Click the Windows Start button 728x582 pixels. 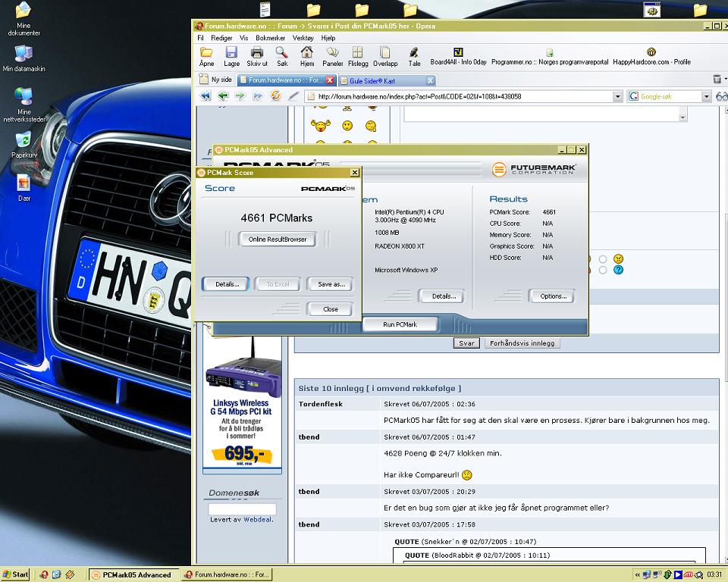15,574
